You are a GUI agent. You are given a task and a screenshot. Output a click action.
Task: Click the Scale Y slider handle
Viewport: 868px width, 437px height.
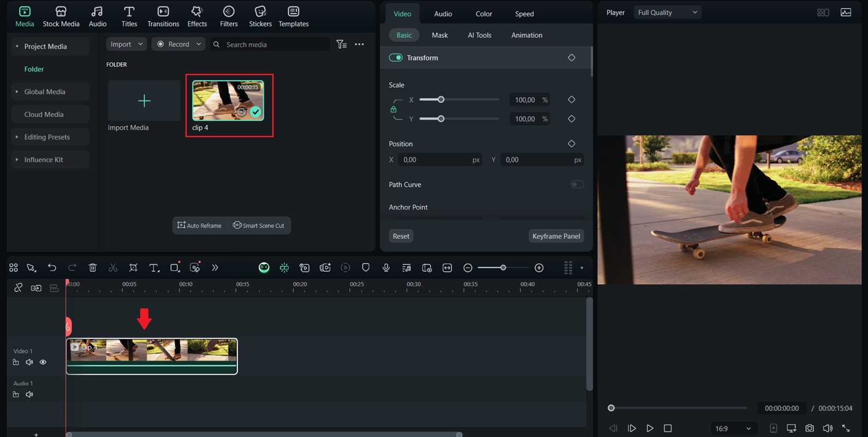point(441,119)
